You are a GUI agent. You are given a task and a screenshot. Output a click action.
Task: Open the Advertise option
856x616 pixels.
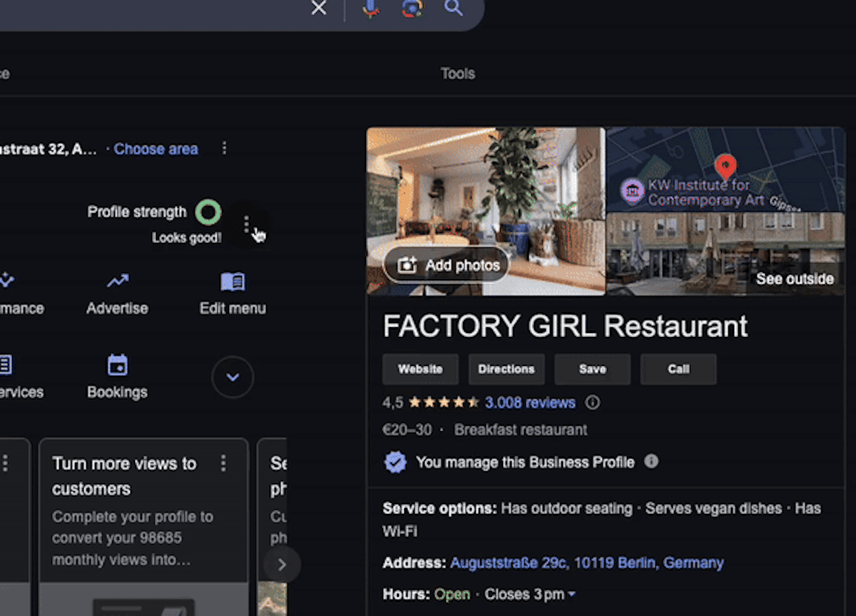pos(117,294)
